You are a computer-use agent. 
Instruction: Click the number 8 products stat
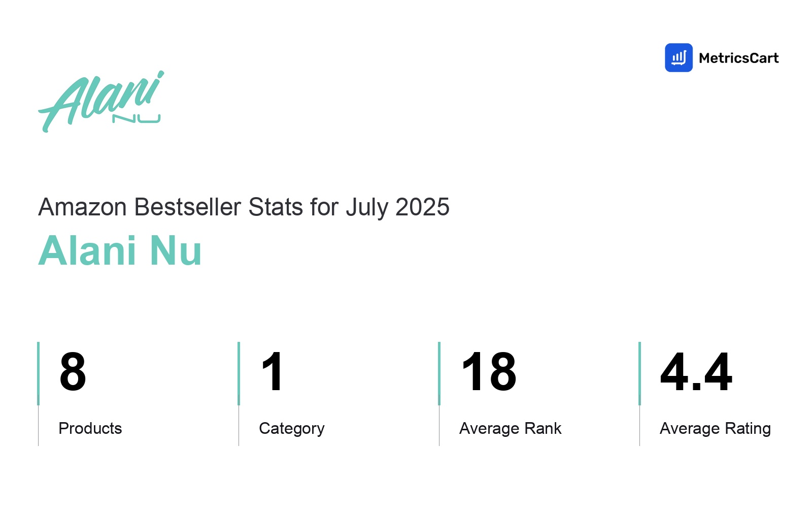(73, 372)
